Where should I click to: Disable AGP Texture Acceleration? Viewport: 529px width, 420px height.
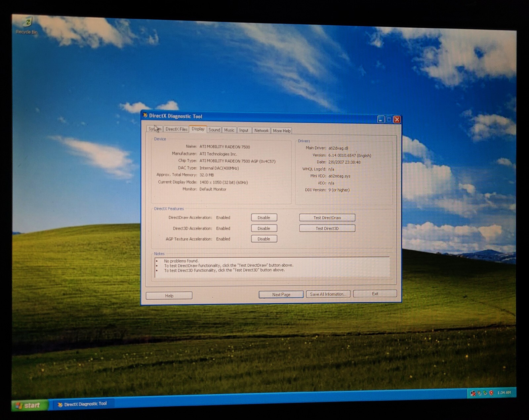(264, 239)
